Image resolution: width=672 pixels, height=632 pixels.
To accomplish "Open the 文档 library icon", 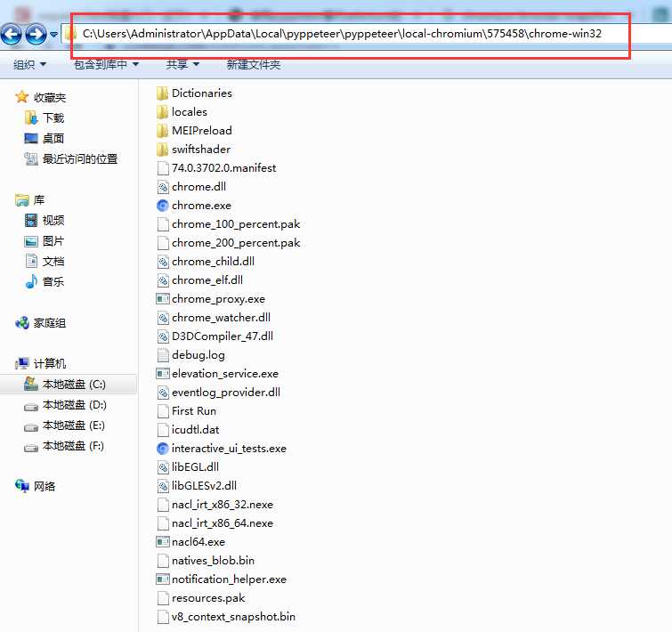I will pos(31,262).
